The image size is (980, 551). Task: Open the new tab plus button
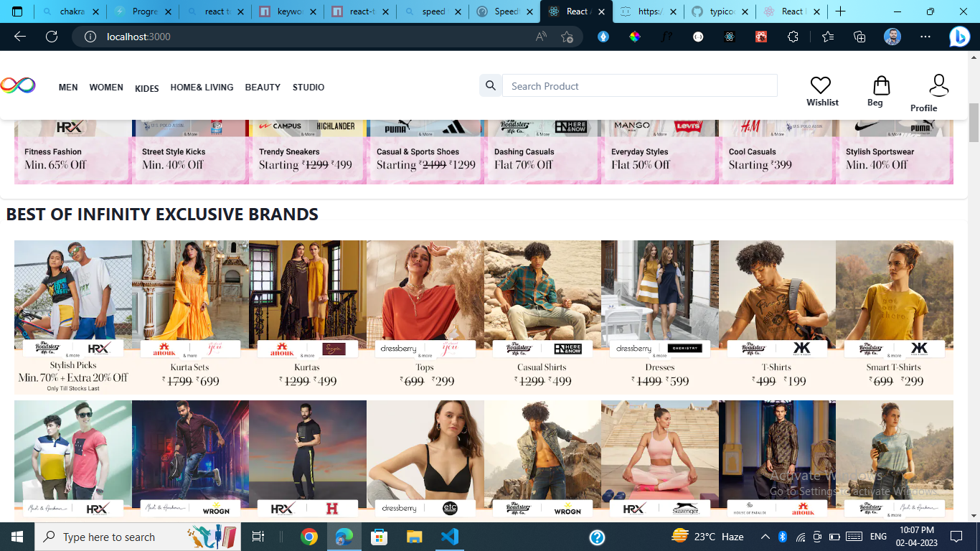pos(840,11)
